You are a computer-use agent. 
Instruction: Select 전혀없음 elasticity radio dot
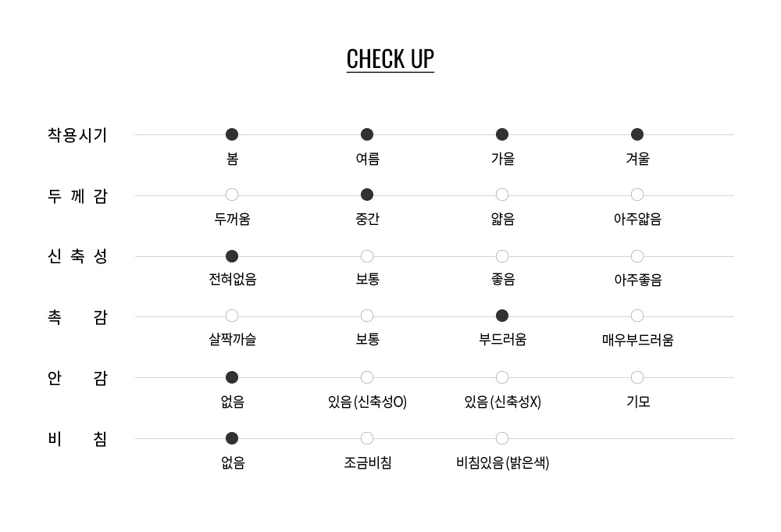(x=232, y=256)
